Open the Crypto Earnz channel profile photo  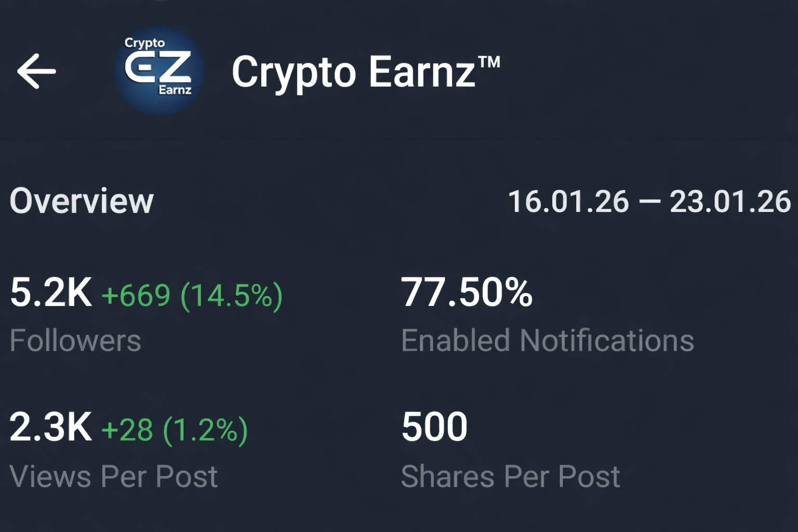tap(157, 71)
